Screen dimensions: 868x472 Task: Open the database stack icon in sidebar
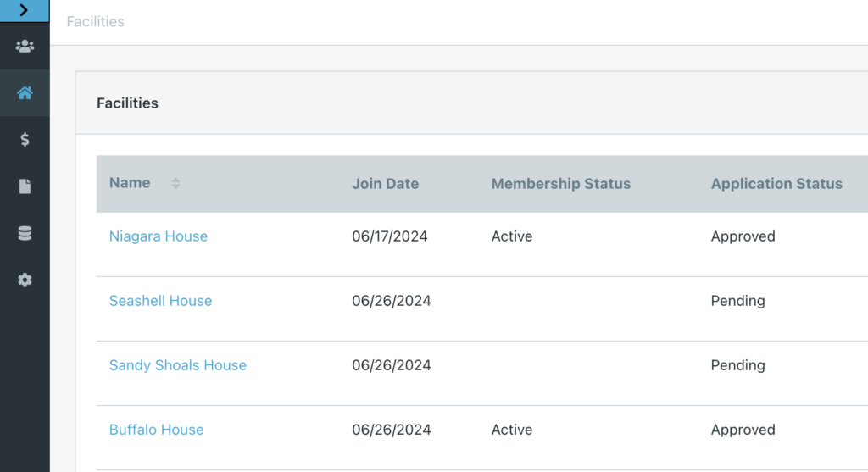pos(25,233)
